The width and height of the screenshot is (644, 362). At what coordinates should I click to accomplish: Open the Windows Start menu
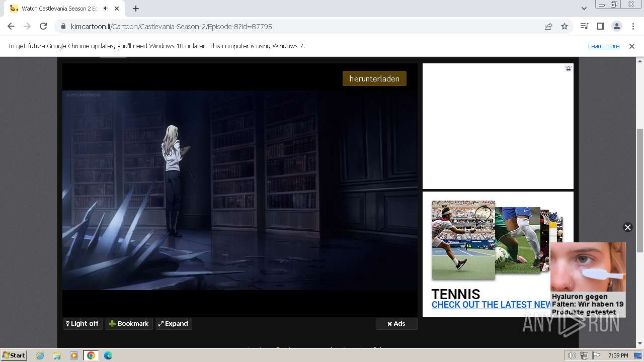tap(14, 355)
